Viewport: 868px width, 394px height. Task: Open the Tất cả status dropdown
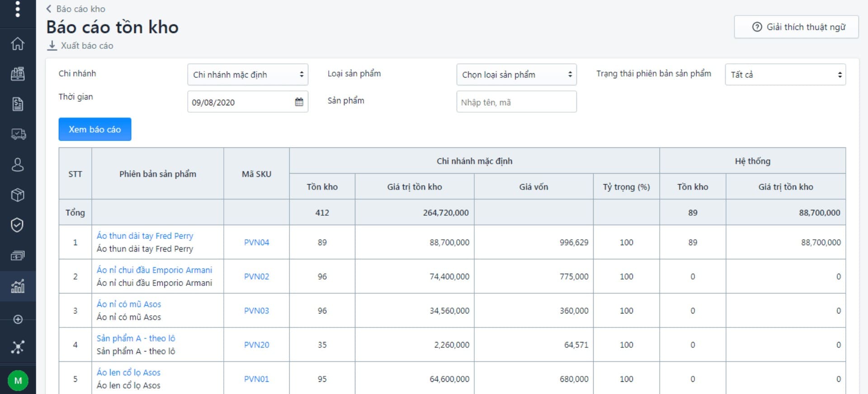tap(785, 75)
